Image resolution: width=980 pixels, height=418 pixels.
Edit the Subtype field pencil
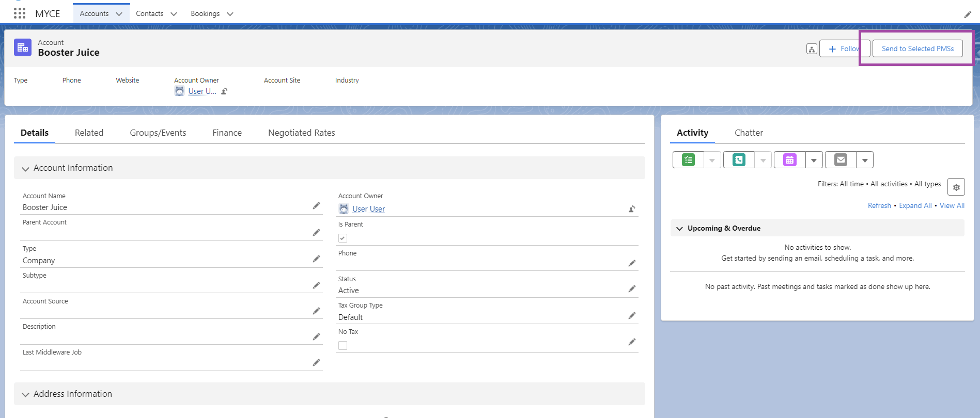(x=316, y=285)
